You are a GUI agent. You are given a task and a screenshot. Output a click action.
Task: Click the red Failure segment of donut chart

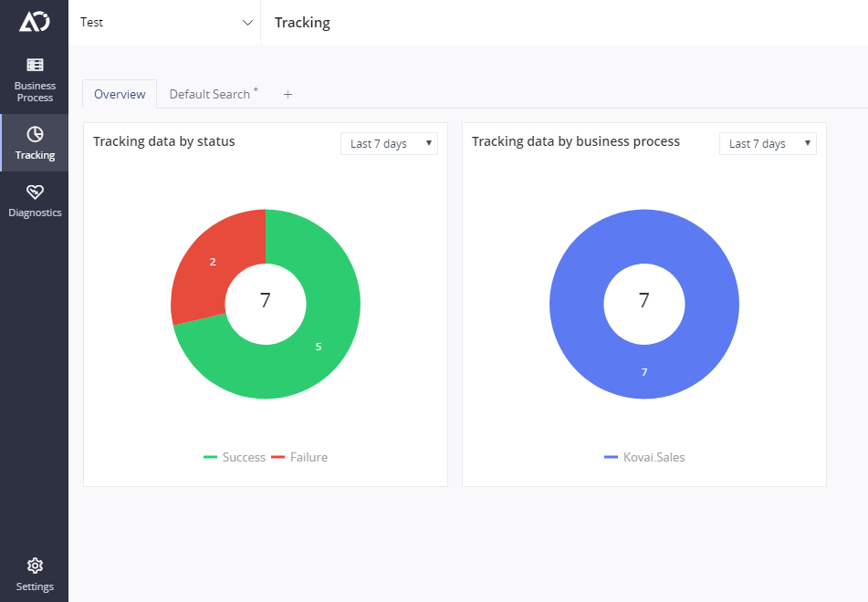click(213, 261)
